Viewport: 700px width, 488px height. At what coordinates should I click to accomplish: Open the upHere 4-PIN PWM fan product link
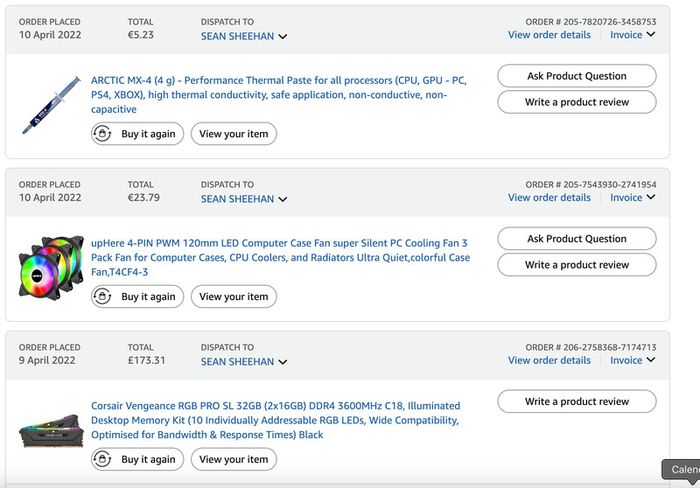pyautogui.click(x=280, y=257)
